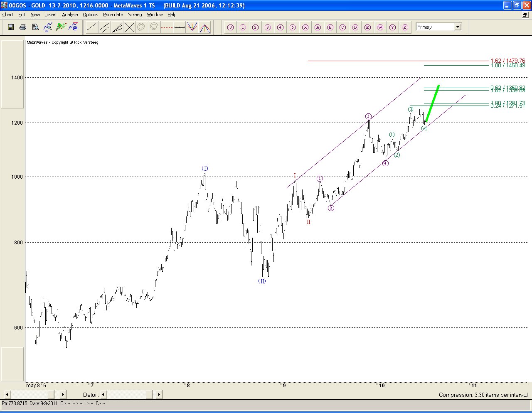Open the Analyse menu
The width and height of the screenshot is (532, 413).
70,15
